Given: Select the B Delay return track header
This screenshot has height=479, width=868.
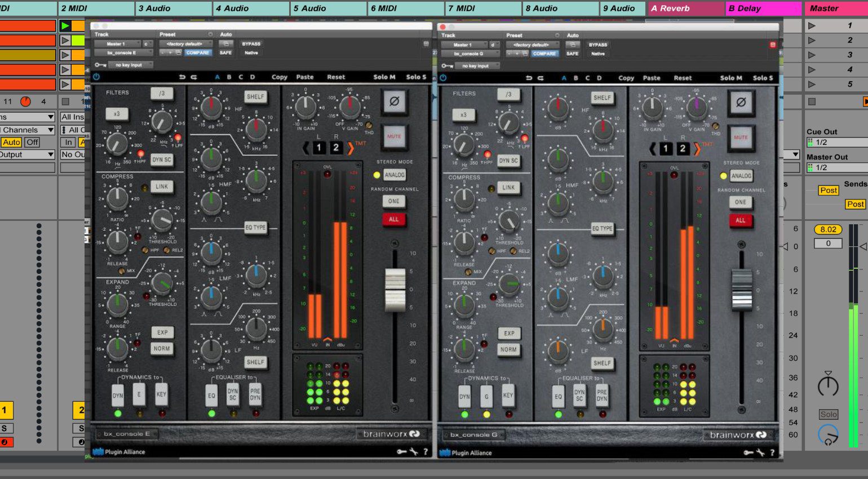Looking at the screenshot, I should pos(763,8).
